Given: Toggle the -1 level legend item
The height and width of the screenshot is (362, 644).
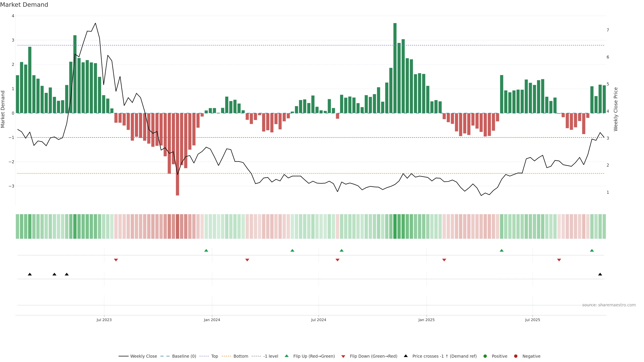Looking at the screenshot, I should pyautogui.click(x=271, y=356).
